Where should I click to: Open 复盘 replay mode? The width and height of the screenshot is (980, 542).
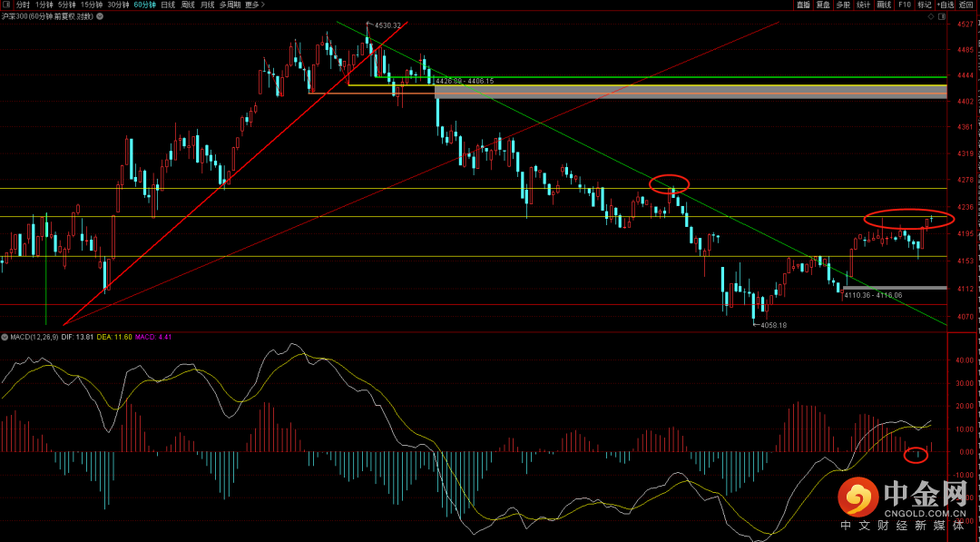click(823, 5)
